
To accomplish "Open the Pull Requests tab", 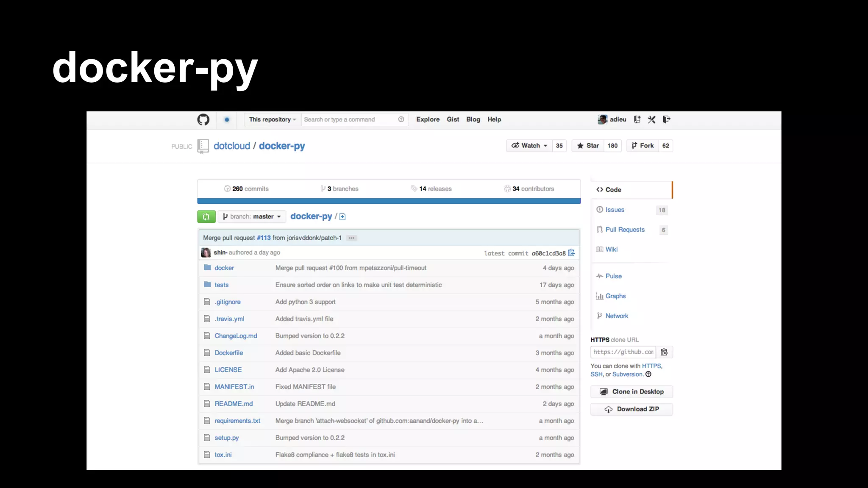I will pos(625,230).
